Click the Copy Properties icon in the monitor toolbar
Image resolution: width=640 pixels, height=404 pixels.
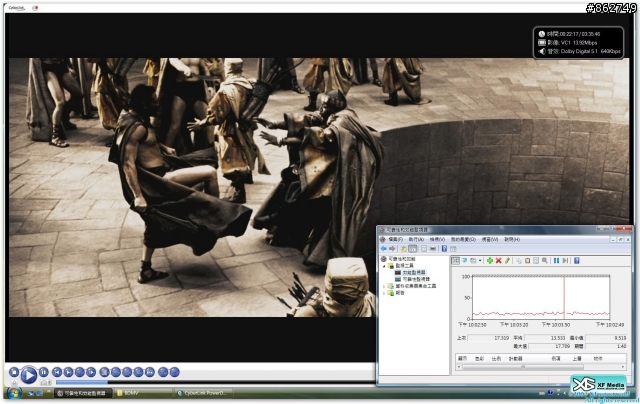tap(518, 260)
